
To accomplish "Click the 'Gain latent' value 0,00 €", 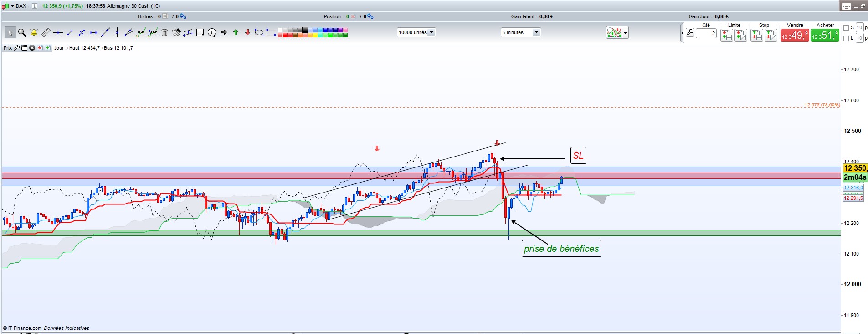I will pyautogui.click(x=546, y=16).
